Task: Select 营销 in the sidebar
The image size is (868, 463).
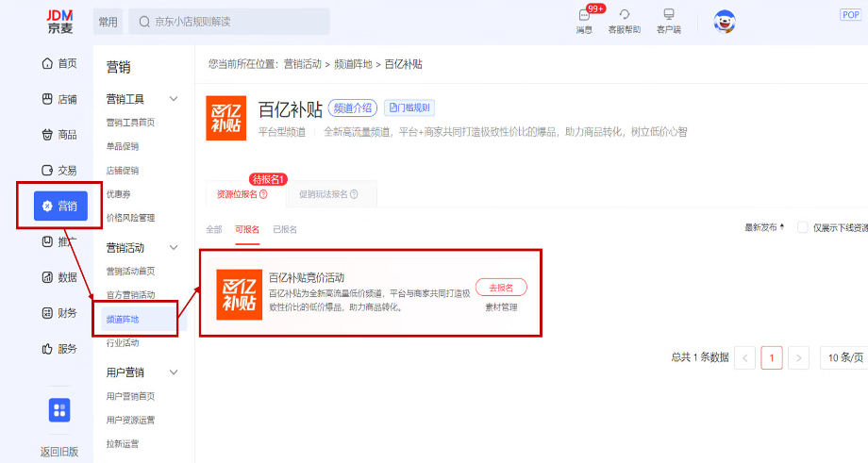Action: tap(60, 206)
